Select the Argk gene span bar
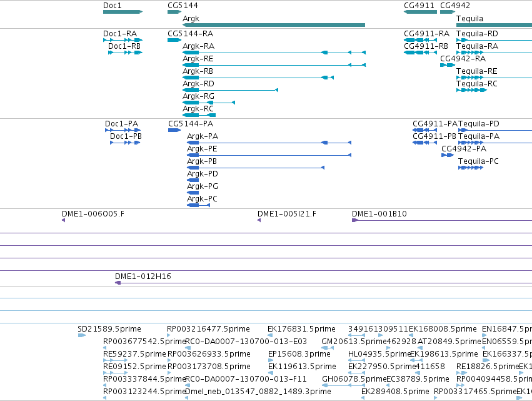The height and width of the screenshot is (401, 532). tap(274, 25)
